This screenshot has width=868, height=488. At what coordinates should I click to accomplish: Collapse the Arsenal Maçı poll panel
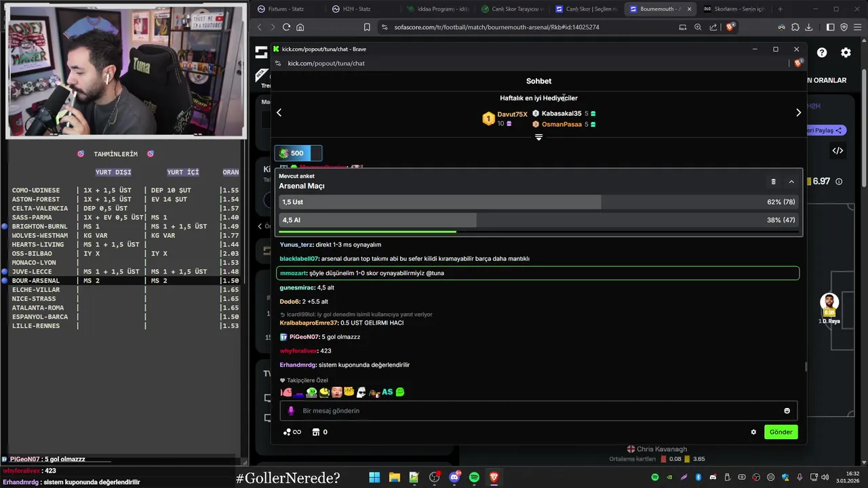tap(791, 182)
